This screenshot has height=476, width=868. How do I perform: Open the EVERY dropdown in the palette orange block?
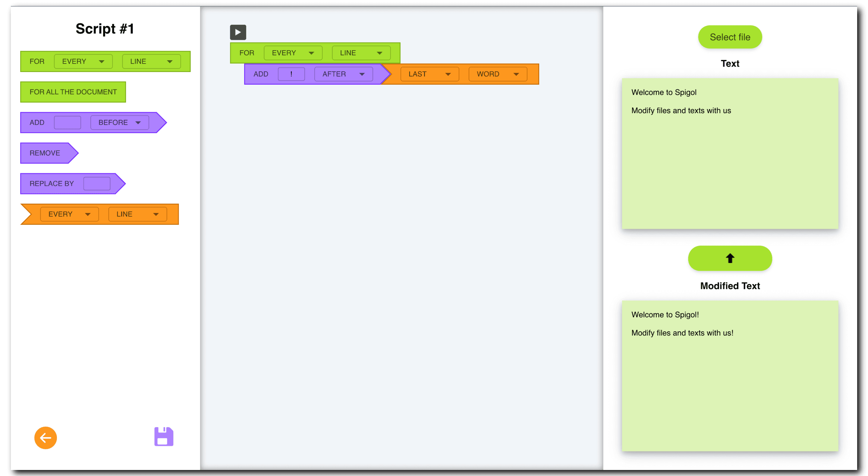click(69, 214)
